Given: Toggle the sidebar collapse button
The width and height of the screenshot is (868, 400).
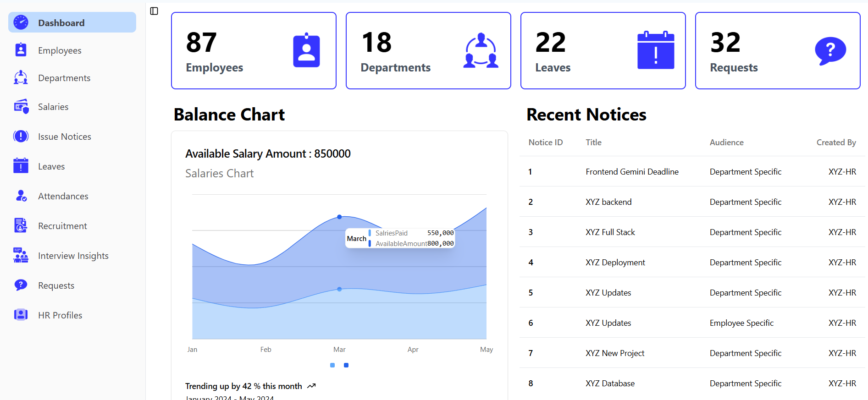Looking at the screenshot, I should point(154,11).
